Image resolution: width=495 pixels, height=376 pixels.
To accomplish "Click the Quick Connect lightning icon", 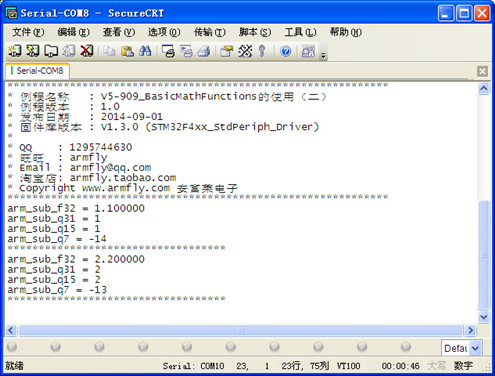I will coord(32,51).
